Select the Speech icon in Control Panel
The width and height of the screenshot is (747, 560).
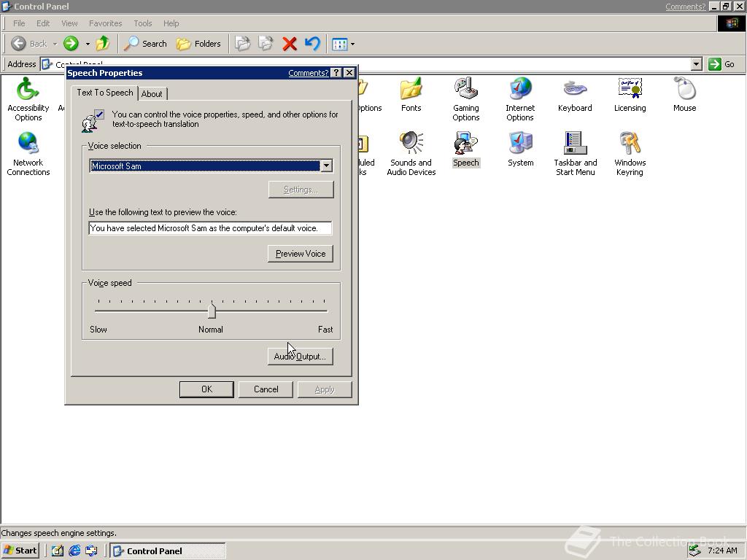coord(465,149)
